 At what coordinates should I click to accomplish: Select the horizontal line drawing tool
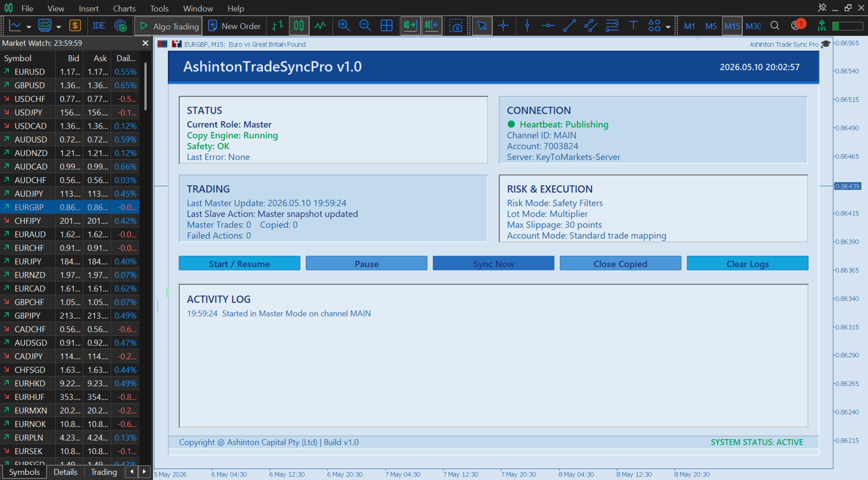click(x=548, y=26)
